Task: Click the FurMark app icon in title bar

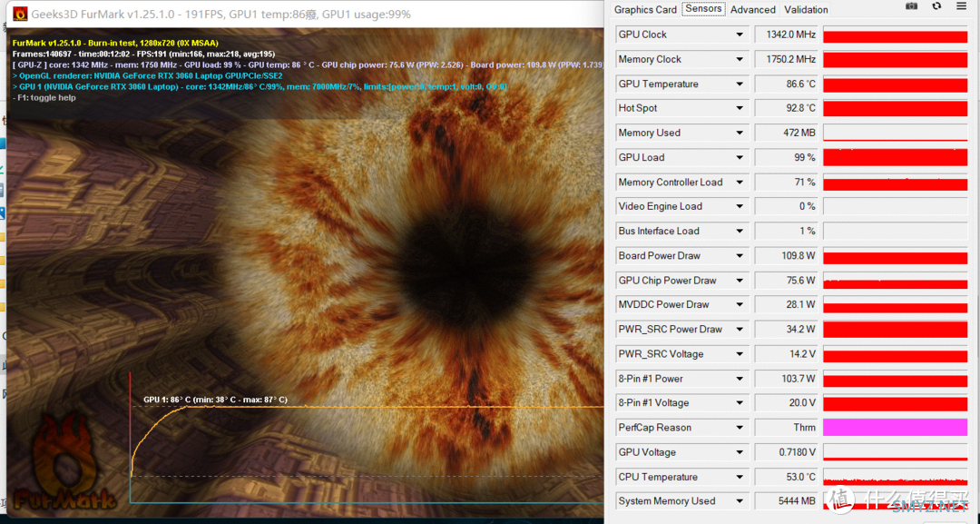Action: [x=20, y=14]
